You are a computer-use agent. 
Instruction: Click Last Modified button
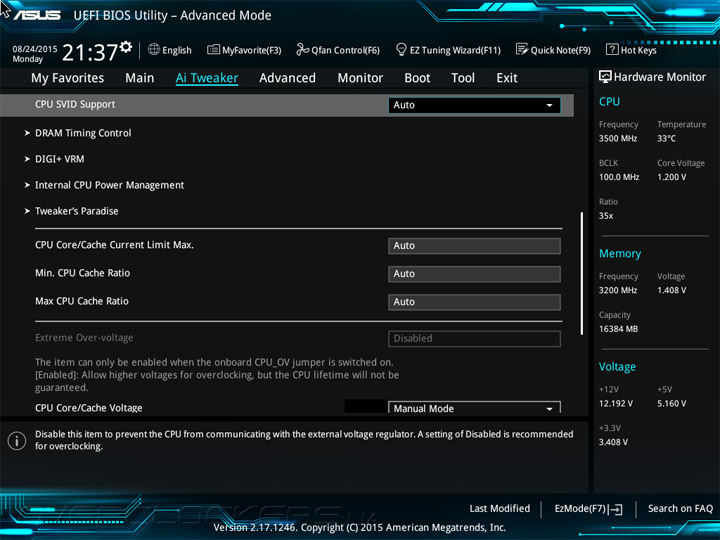500,509
